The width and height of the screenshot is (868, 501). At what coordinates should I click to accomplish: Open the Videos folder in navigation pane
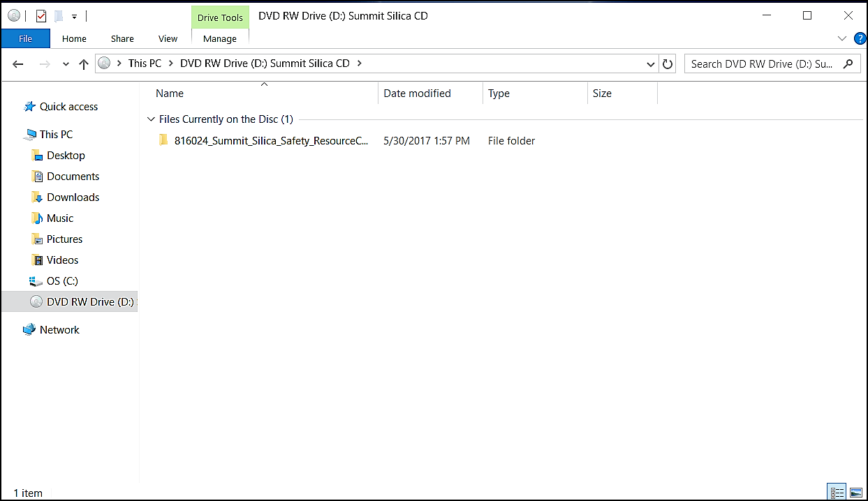click(x=62, y=260)
